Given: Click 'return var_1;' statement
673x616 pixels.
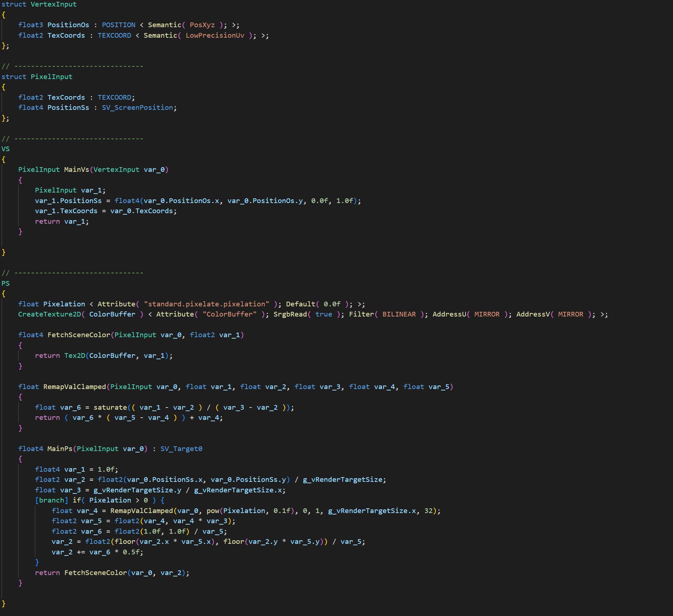Looking at the screenshot, I should [62, 222].
